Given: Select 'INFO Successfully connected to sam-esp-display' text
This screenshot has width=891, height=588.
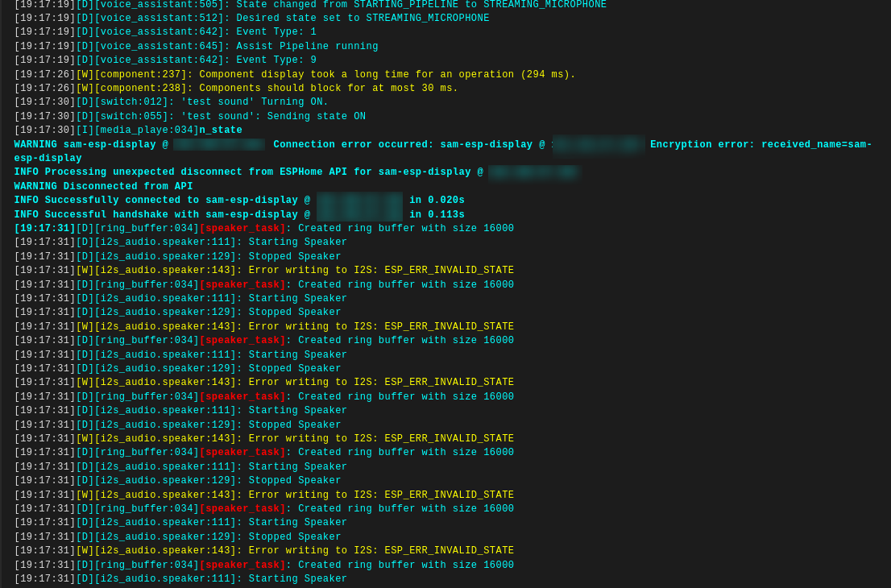Looking at the screenshot, I should coord(155,201).
